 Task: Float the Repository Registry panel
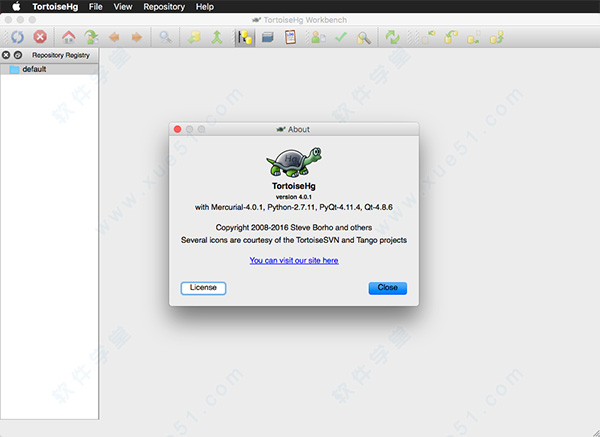(x=18, y=55)
